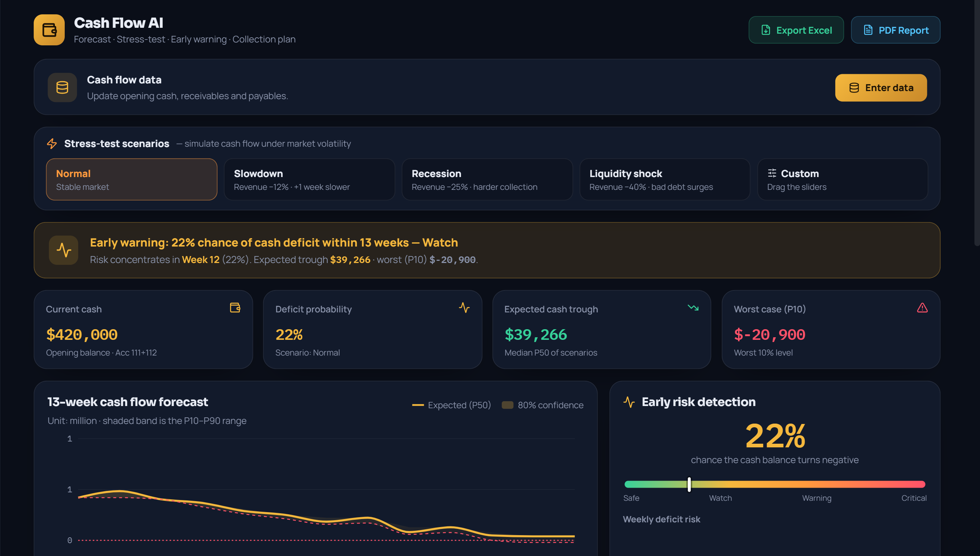
Task: Click the document icon in PDF Report
Action: coord(868,30)
